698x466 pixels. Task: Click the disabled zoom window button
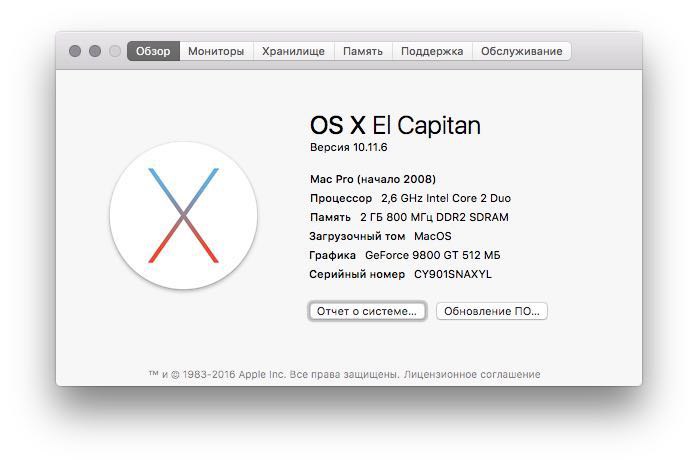coord(115,51)
